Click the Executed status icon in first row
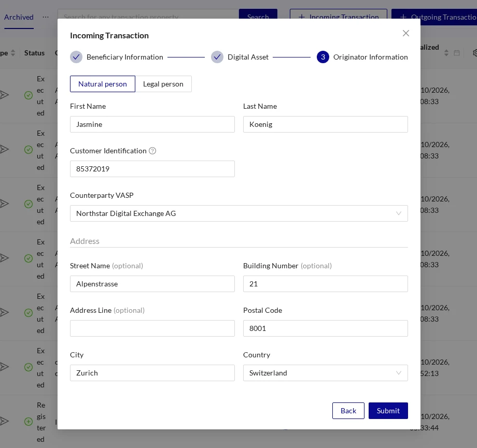This screenshot has width=477, height=448. [29, 95]
